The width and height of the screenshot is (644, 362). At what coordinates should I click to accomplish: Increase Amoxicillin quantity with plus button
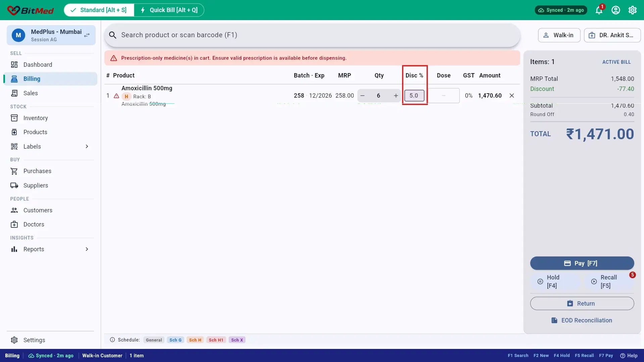pyautogui.click(x=396, y=96)
